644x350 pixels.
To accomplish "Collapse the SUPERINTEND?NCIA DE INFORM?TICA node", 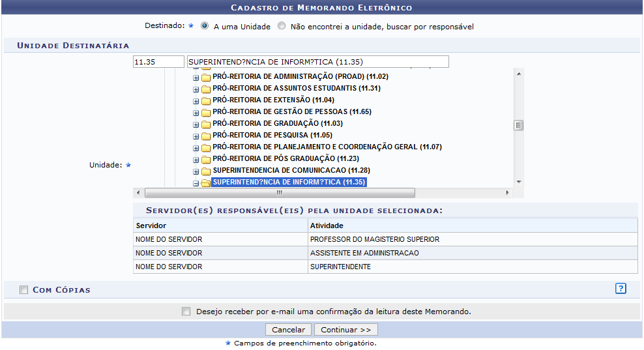I will (196, 183).
